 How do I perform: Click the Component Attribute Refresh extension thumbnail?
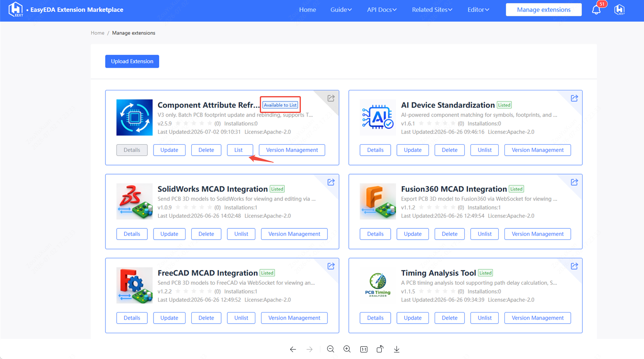click(135, 117)
